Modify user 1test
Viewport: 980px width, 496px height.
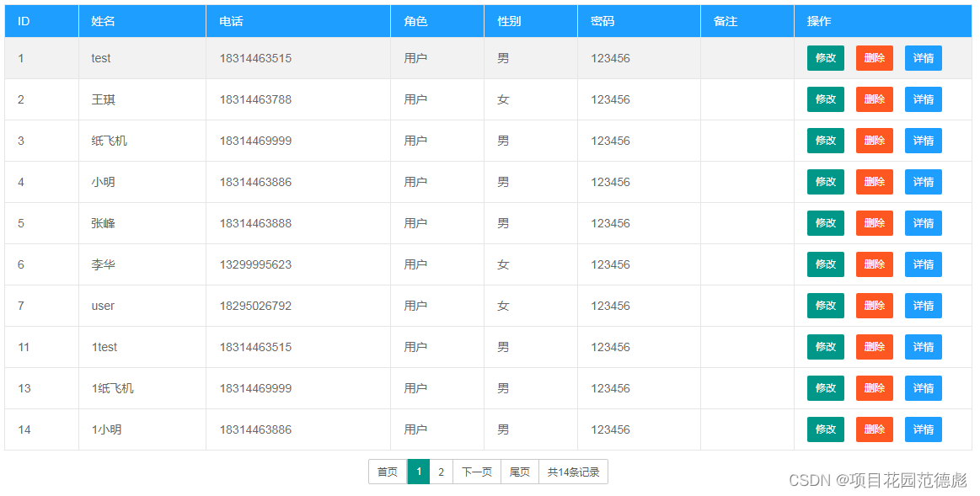825,347
